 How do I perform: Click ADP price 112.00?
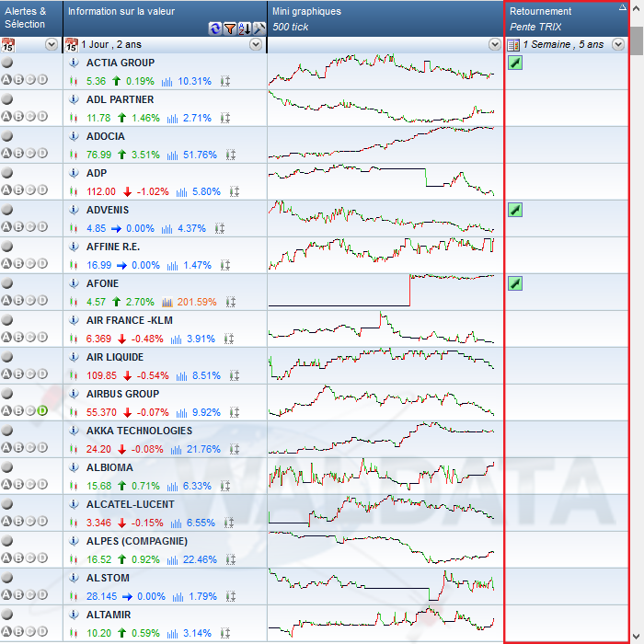pos(101,191)
